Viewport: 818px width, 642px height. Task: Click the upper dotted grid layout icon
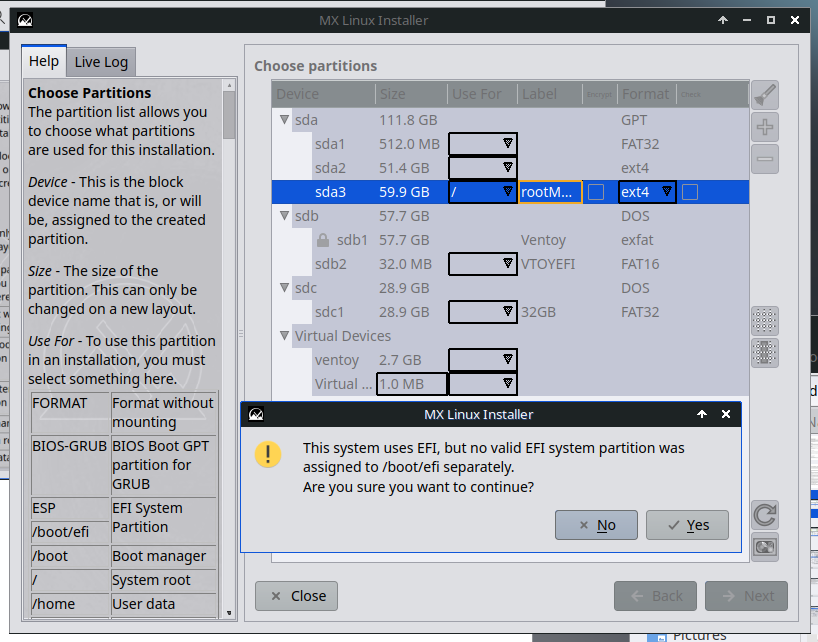[765, 321]
